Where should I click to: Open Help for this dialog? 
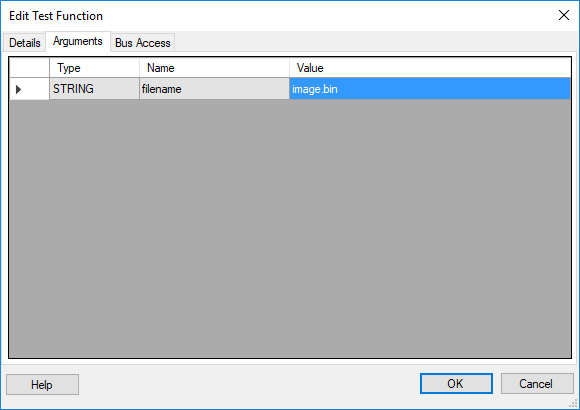[43, 384]
